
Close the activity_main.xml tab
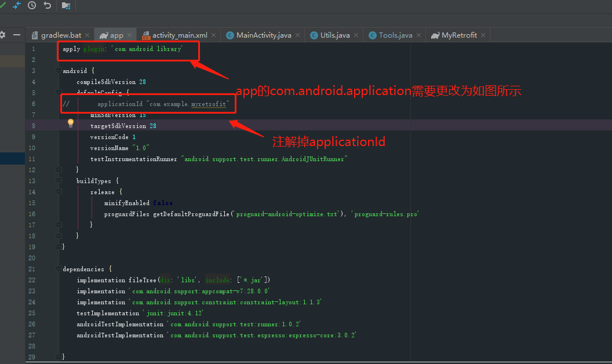(x=213, y=35)
